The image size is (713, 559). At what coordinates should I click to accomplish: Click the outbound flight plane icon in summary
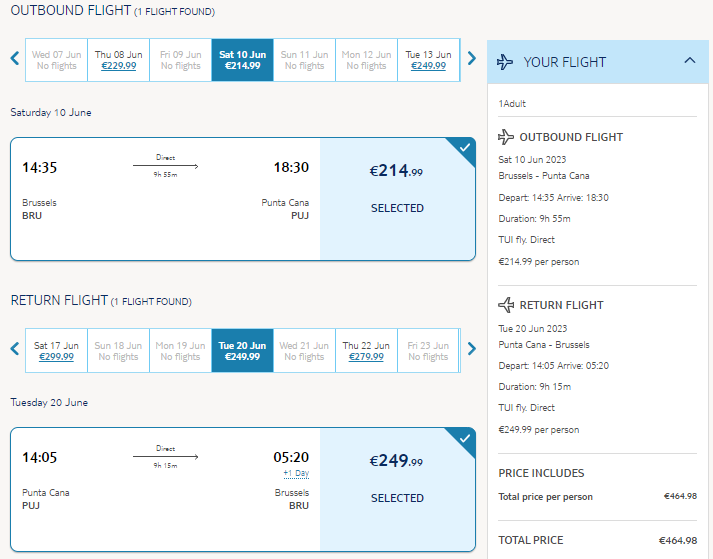point(506,136)
